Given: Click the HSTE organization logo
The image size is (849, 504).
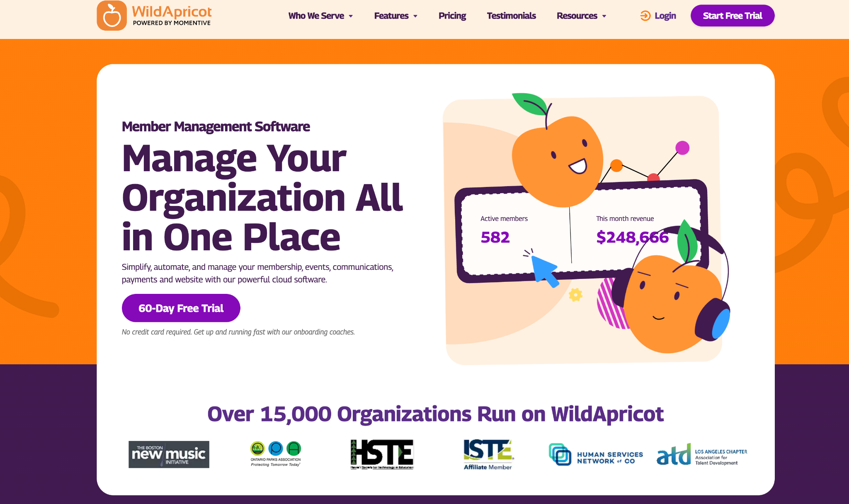Looking at the screenshot, I should click(382, 454).
